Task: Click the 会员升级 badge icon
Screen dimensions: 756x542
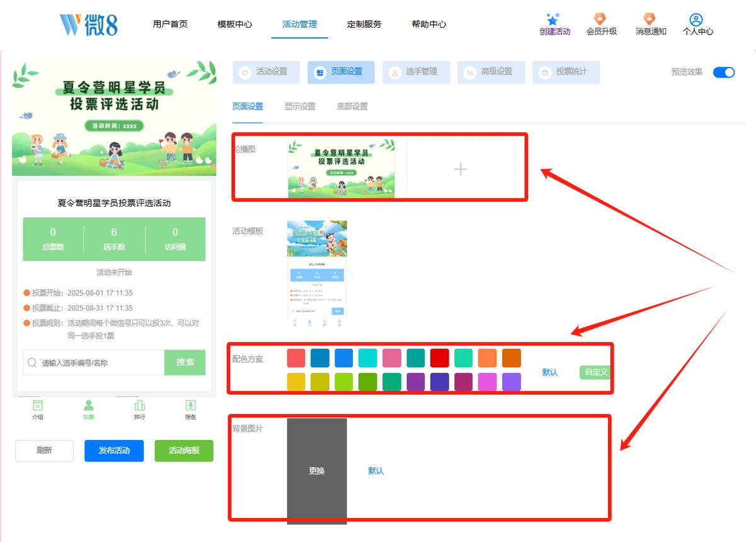Action: [x=601, y=19]
